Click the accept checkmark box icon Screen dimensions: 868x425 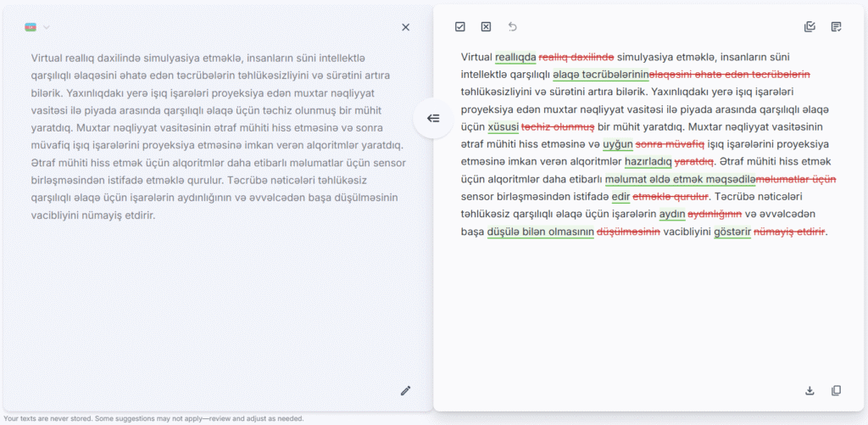pos(460,27)
